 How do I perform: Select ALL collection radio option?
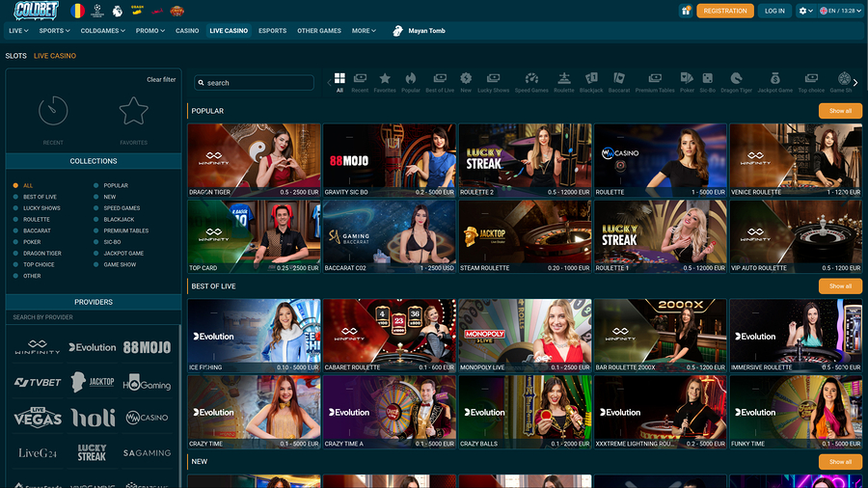coord(23,185)
